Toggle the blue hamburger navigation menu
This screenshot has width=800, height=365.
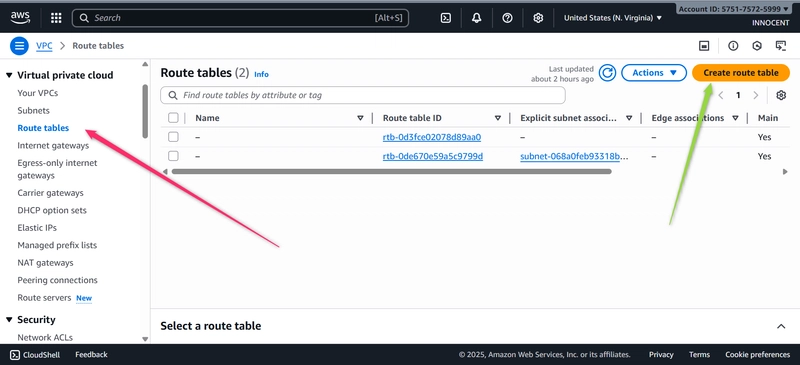[19, 46]
